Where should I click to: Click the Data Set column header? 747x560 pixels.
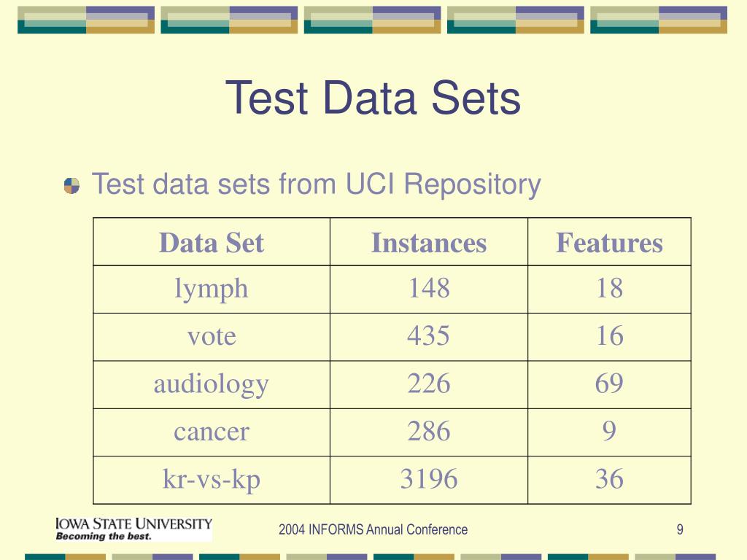pyautogui.click(x=212, y=242)
